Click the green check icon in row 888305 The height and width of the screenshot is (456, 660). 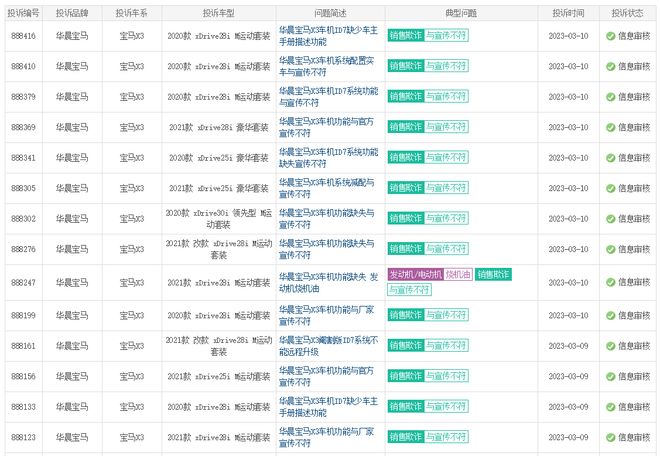tap(611, 188)
